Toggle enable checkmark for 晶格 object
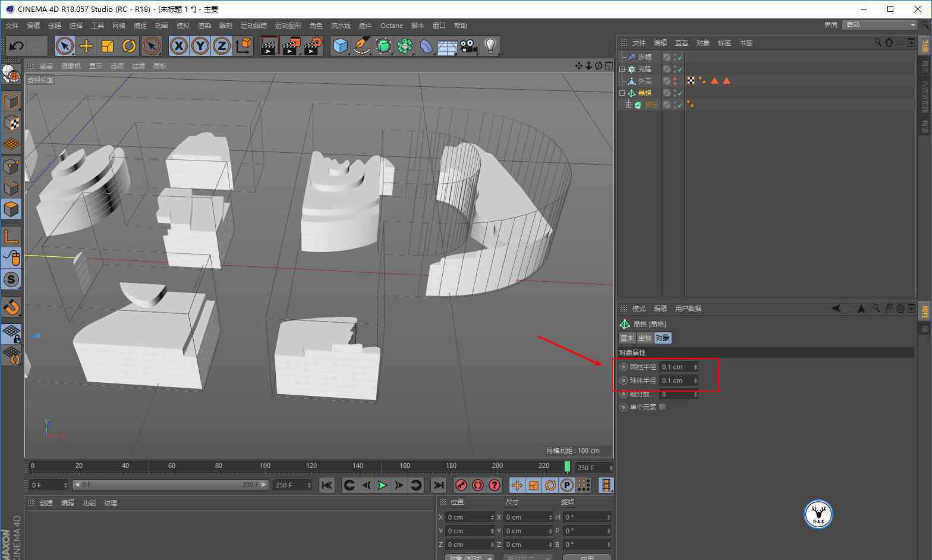This screenshot has height=560, width=932. tap(681, 93)
